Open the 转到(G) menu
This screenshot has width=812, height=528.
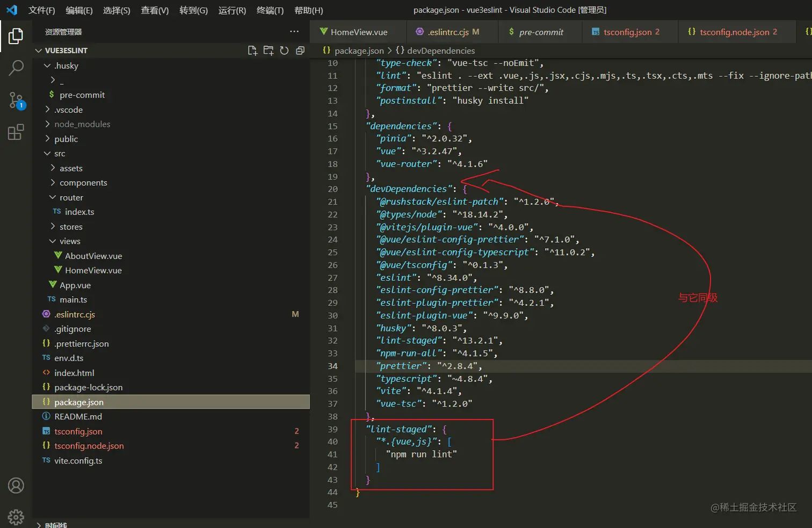pyautogui.click(x=193, y=10)
